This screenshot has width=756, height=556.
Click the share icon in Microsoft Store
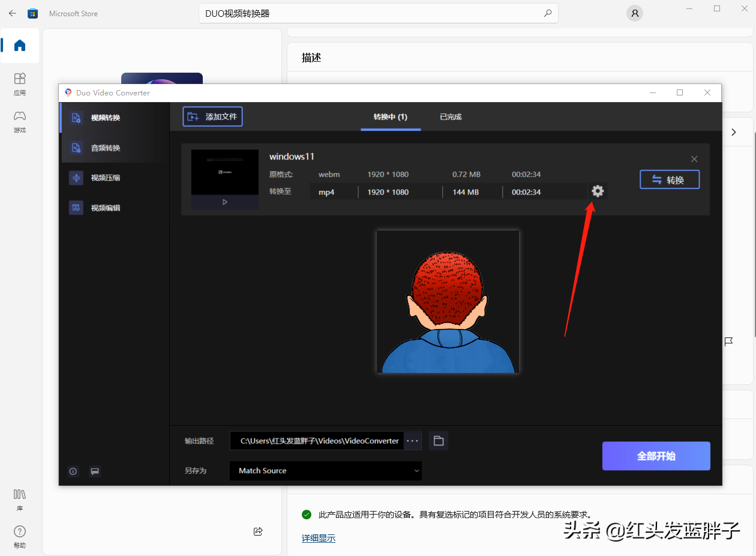(x=258, y=531)
